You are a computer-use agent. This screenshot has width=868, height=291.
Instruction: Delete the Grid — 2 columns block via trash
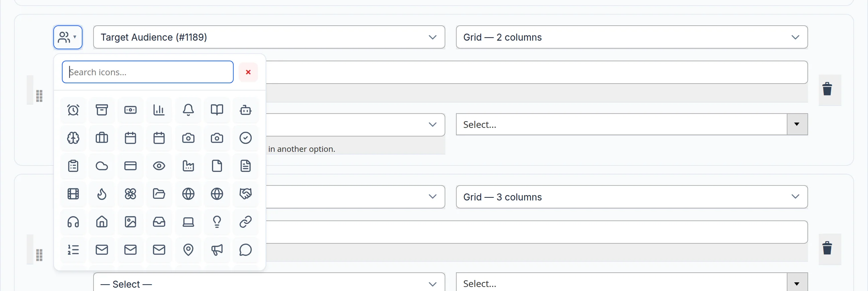pyautogui.click(x=827, y=89)
